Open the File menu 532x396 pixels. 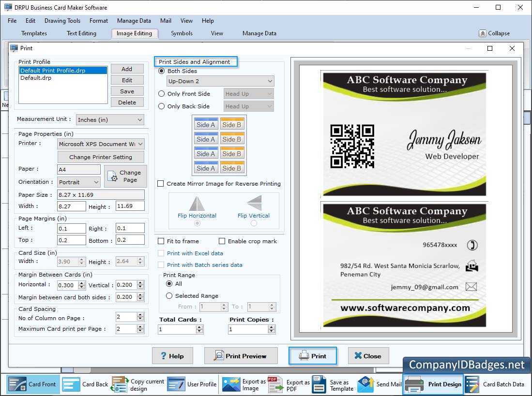click(12, 21)
